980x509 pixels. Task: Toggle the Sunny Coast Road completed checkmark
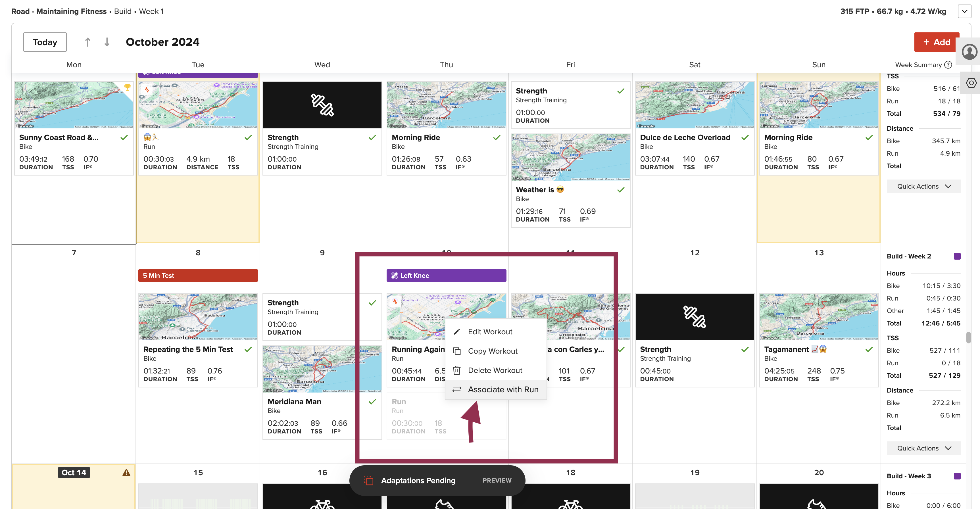point(124,137)
